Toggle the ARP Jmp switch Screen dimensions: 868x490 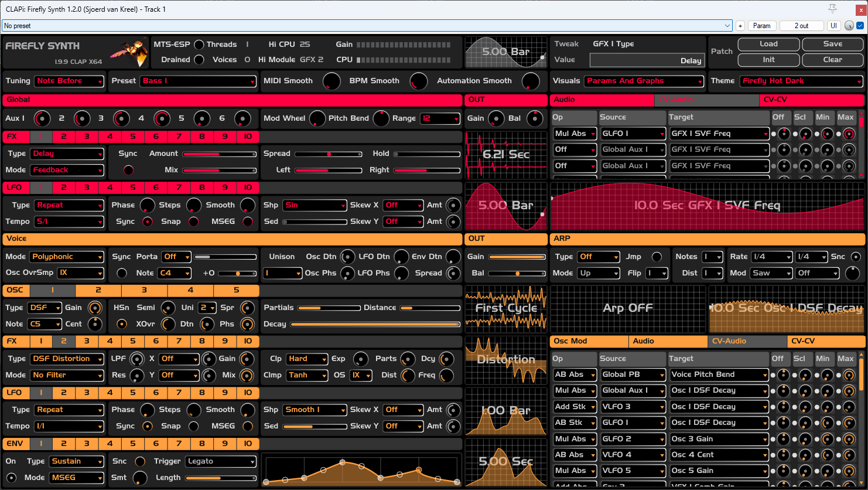657,257
